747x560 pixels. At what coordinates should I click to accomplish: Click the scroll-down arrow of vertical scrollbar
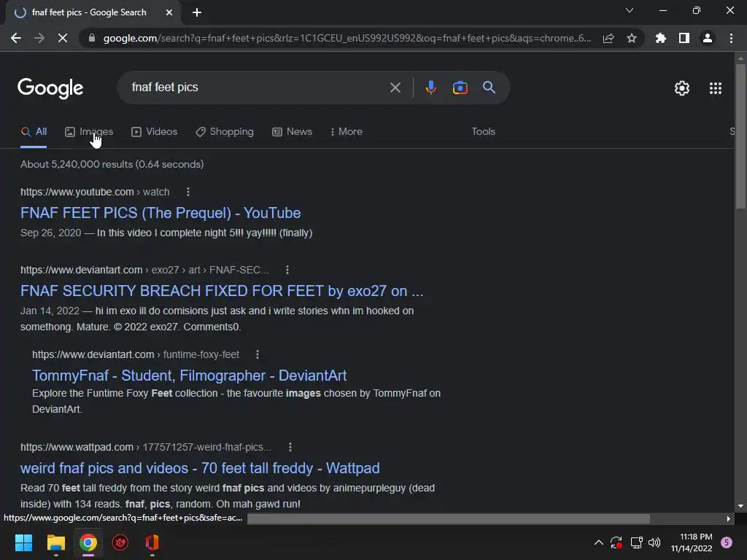pyautogui.click(x=740, y=506)
